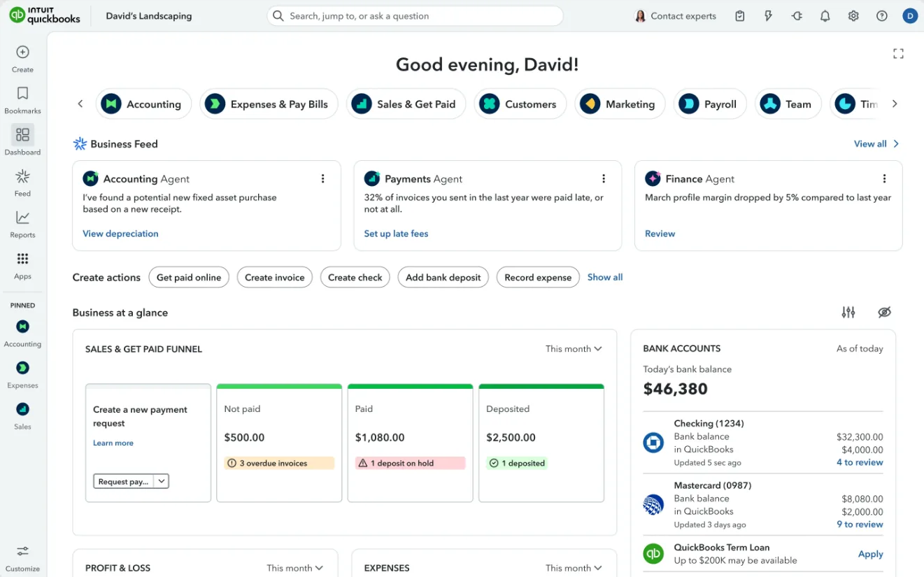Click the Create invoice button
The height and width of the screenshot is (577, 924).
[274, 278]
